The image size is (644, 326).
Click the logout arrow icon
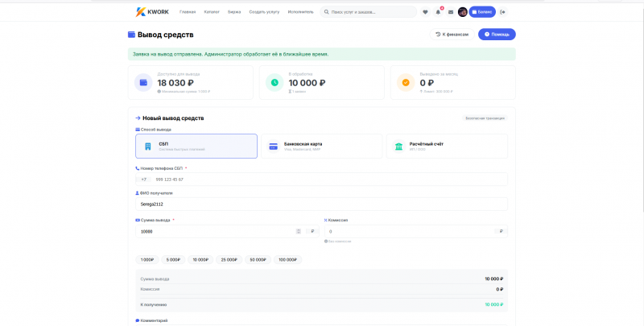pos(502,12)
